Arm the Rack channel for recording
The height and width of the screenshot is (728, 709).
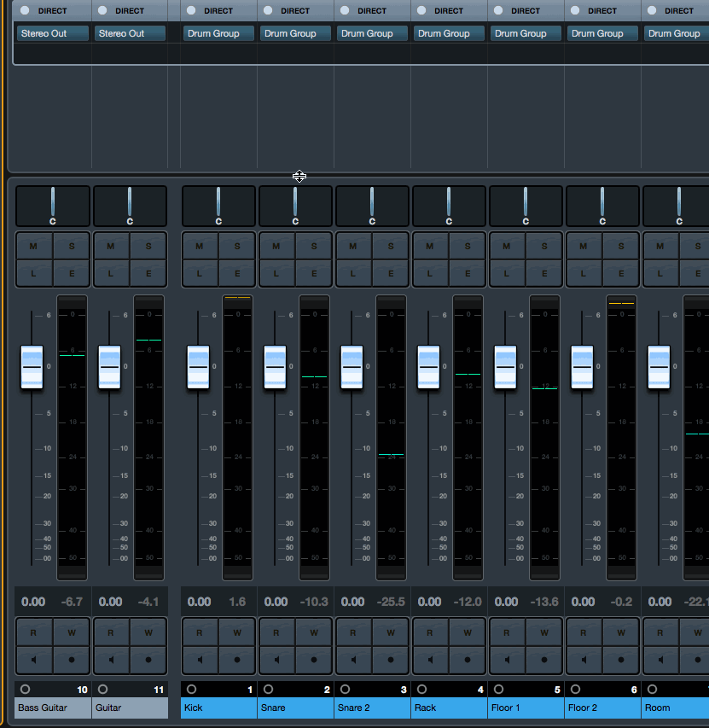point(468,660)
